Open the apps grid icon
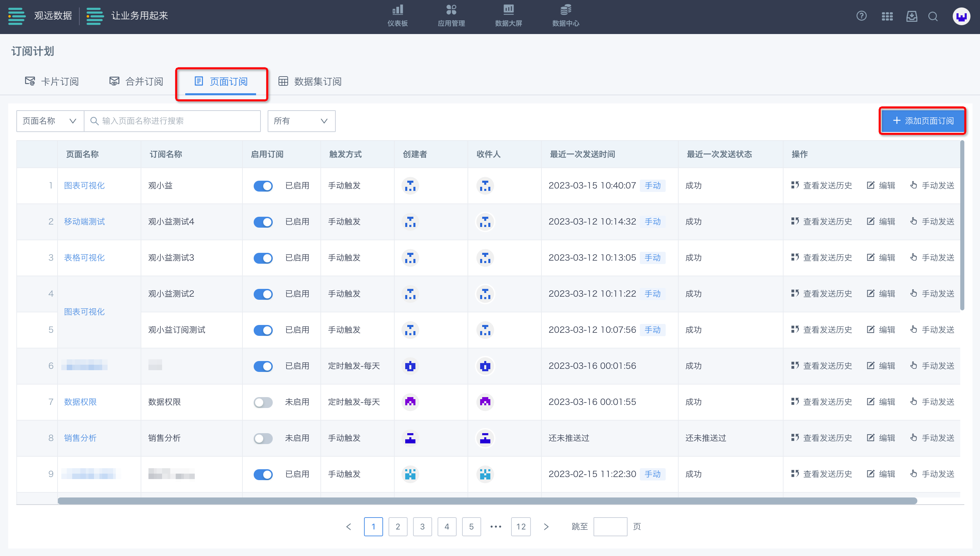 click(887, 16)
